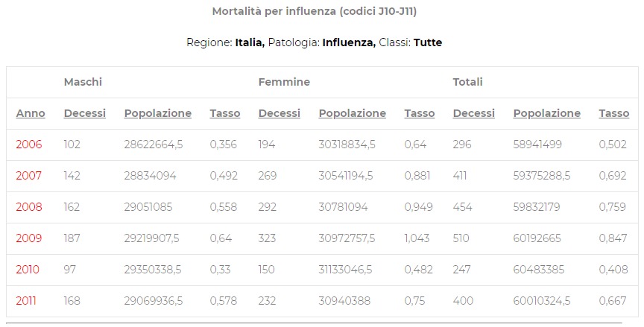This screenshot has width=644, height=327.
Task: Click the Maschi group heading
Action: [83, 82]
